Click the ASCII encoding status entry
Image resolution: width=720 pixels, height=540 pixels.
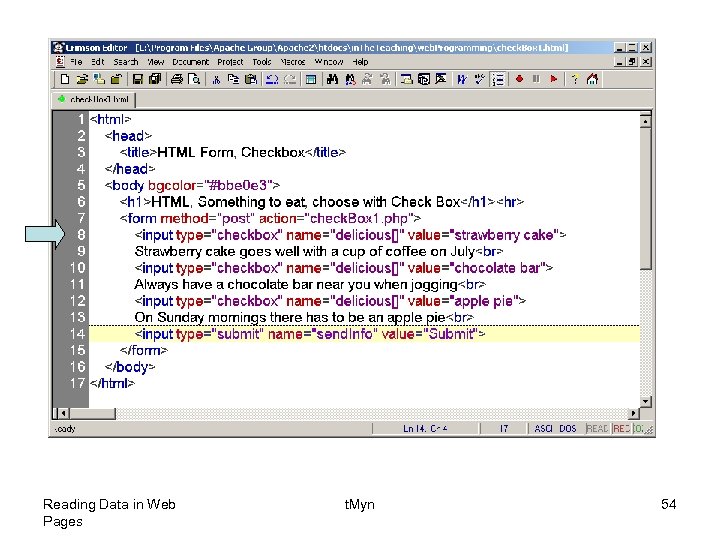point(543,428)
